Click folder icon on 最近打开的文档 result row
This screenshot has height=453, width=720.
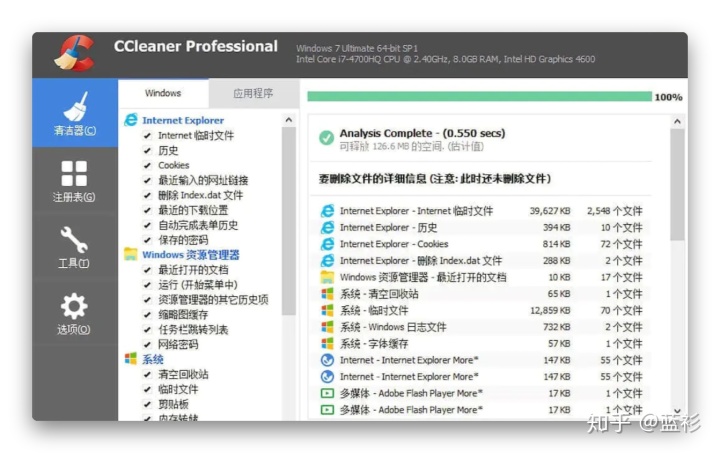click(327, 277)
